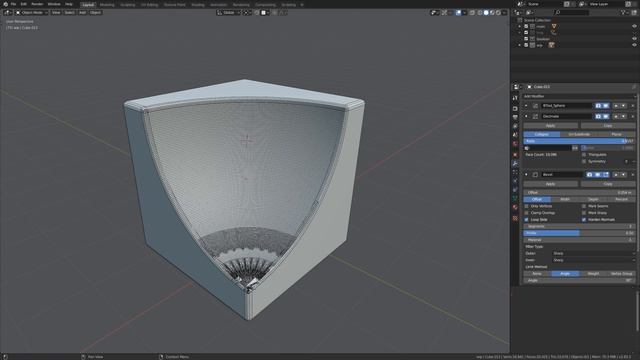Click the Blender logo icon

tap(5, 4)
